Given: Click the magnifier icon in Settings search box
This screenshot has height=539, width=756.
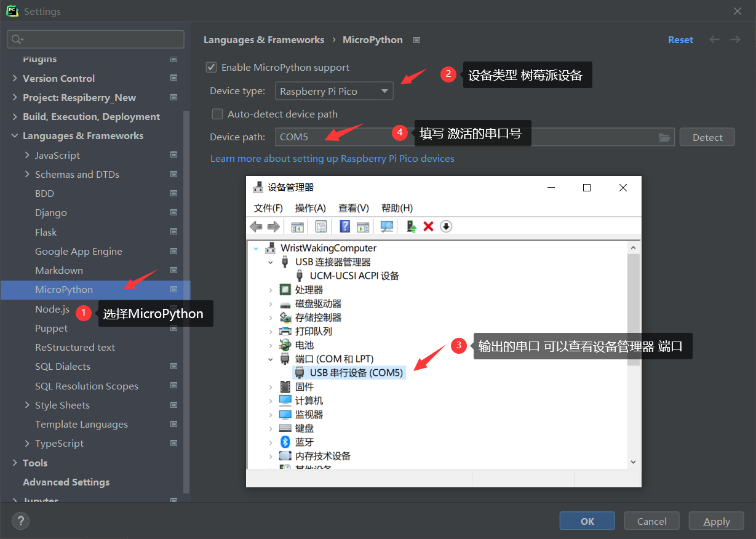Looking at the screenshot, I should [x=17, y=39].
